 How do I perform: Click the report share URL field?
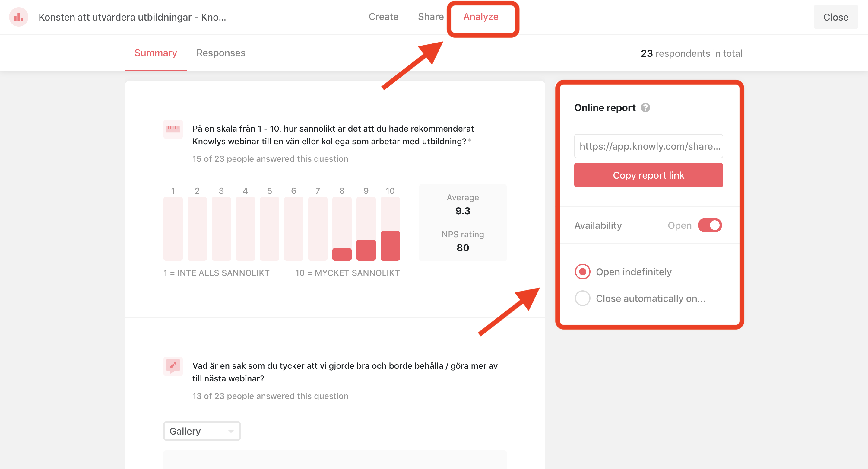(648, 146)
